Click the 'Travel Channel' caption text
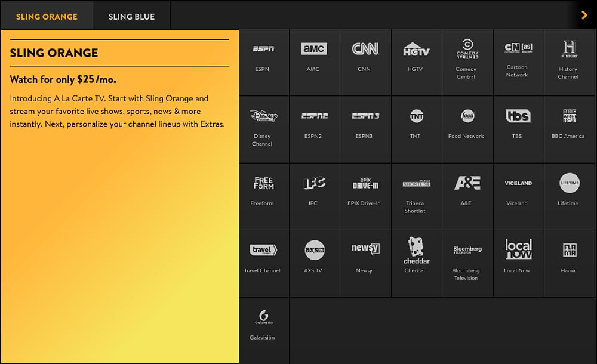Viewport: 597px width, 364px height. coord(262,270)
